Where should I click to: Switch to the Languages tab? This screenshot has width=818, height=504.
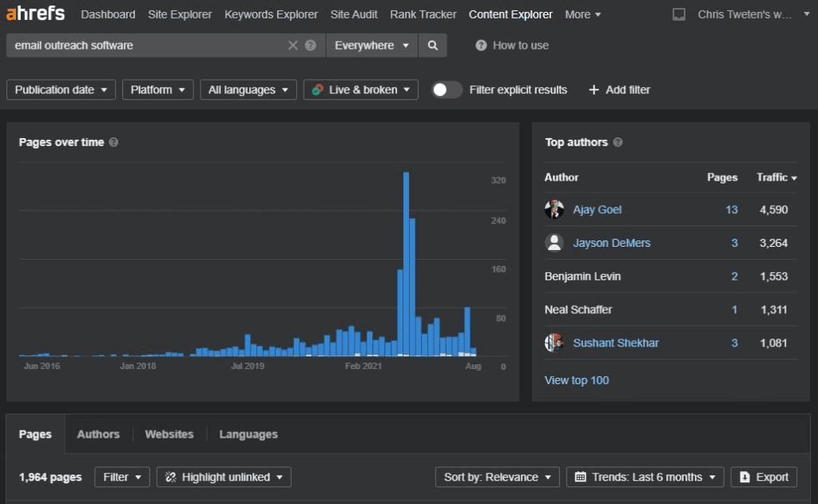point(248,434)
